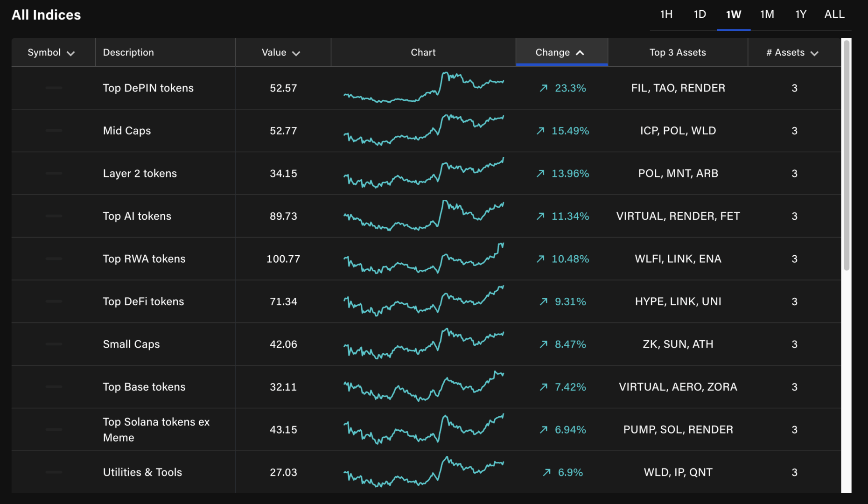The width and height of the screenshot is (868, 504).
Task: Click the placeholder symbol icon for Top DePIN tokens
Action: [x=54, y=88]
